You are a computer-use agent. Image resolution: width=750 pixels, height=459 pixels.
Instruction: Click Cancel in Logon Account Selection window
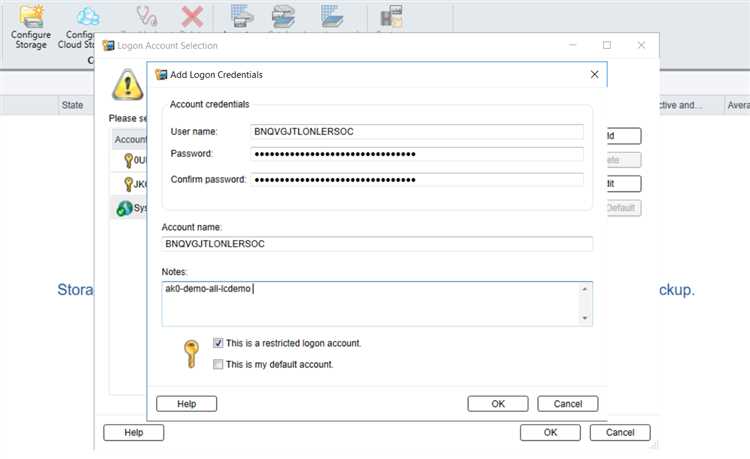click(x=620, y=432)
